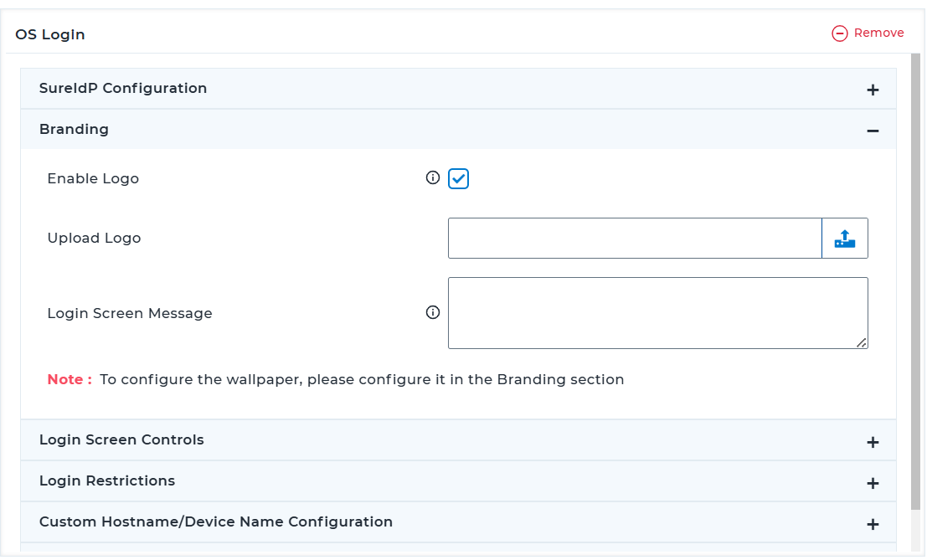Open the Login Restrictions section title

pos(107,481)
